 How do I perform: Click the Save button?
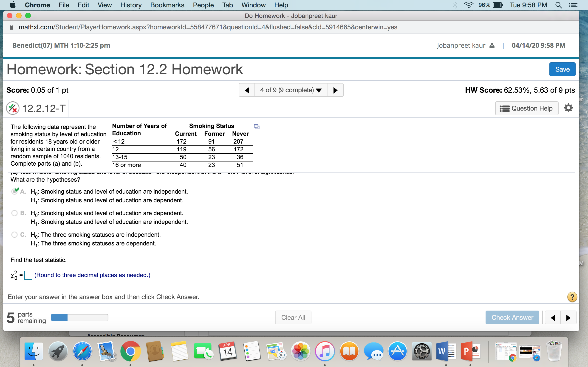(x=562, y=70)
